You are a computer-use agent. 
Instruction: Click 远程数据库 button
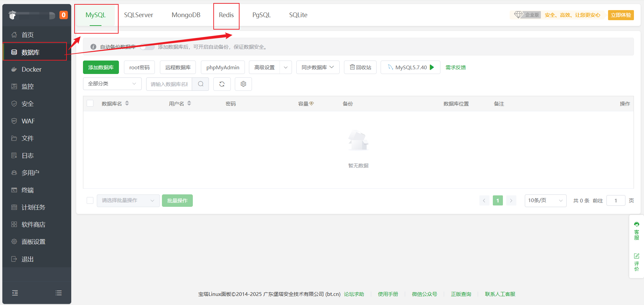pyautogui.click(x=178, y=67)
